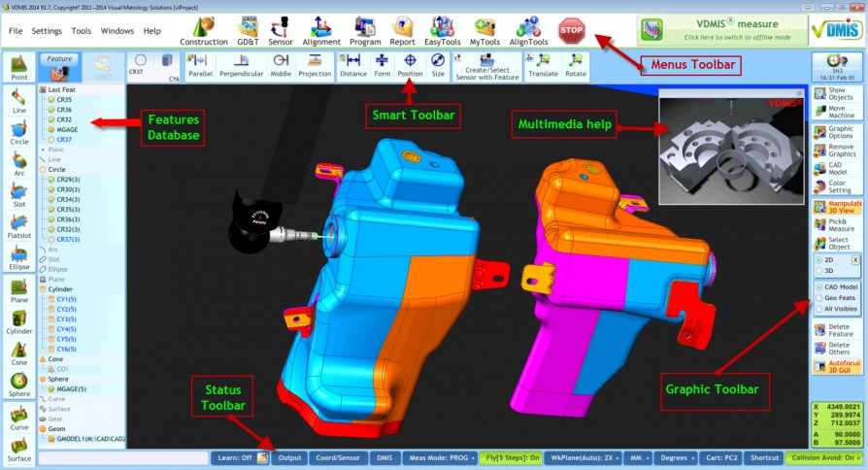
Task: Click the Translate tool
Action: pos(543,66)
